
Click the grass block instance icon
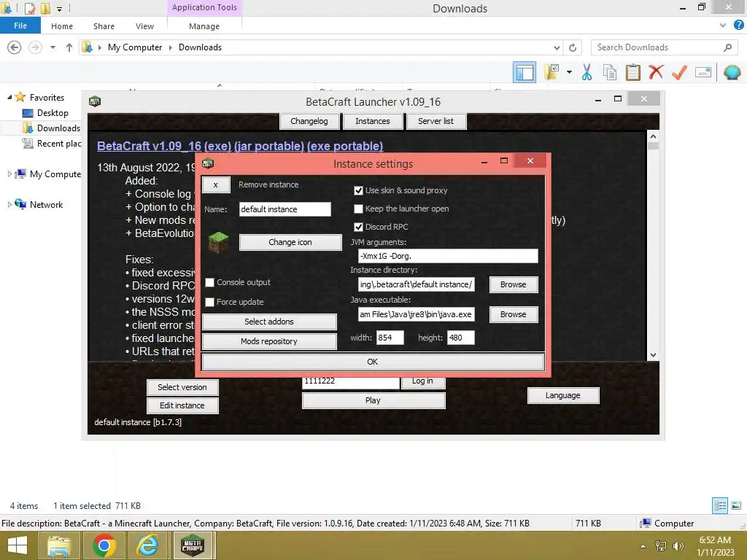219,242
